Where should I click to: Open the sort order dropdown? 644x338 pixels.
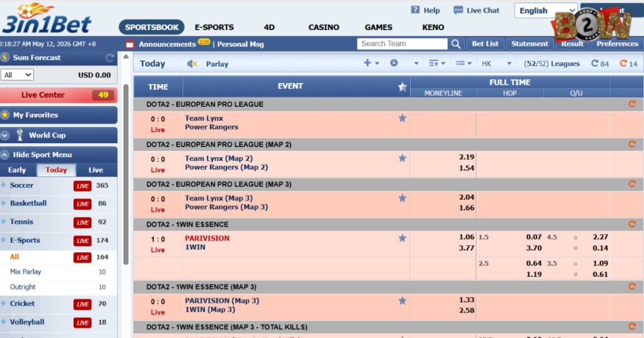tap(437, 63)
